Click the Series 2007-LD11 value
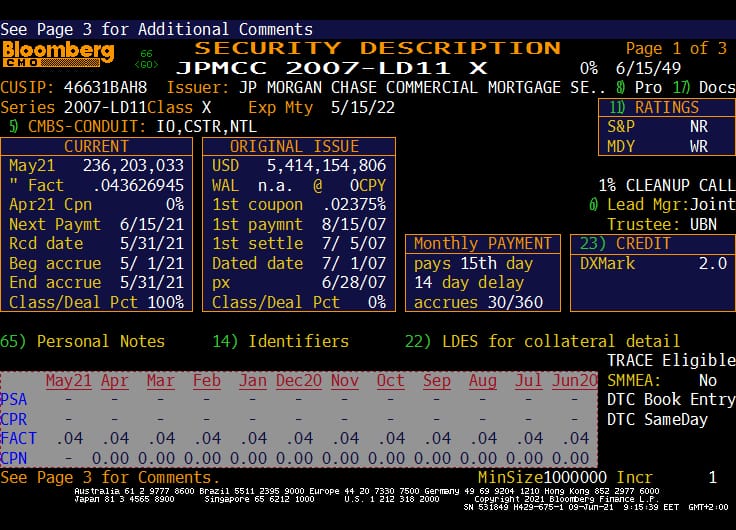 coord(106,108)
